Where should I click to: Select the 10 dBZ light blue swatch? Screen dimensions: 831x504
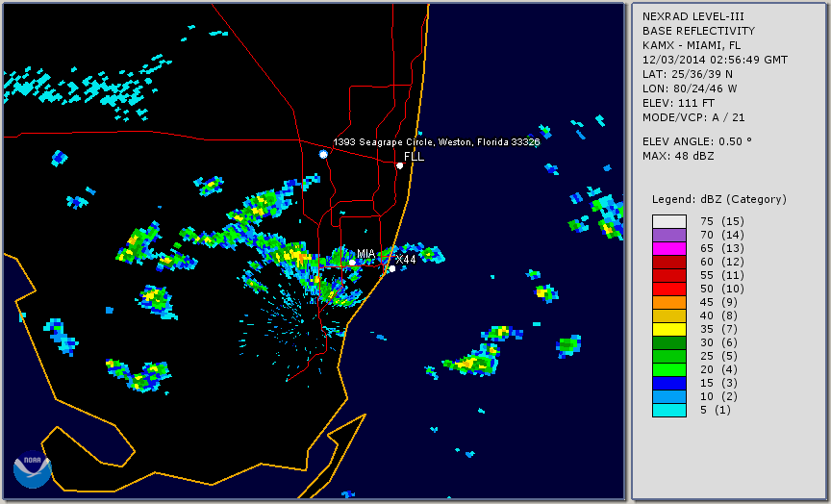(x=668, y=396)
